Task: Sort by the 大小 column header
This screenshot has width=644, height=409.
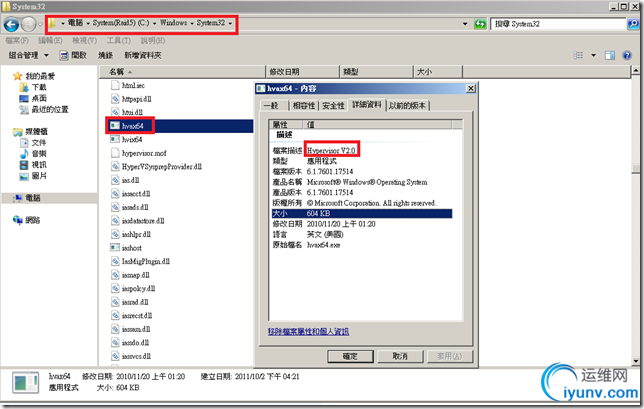Action: (x=438, y=72)
